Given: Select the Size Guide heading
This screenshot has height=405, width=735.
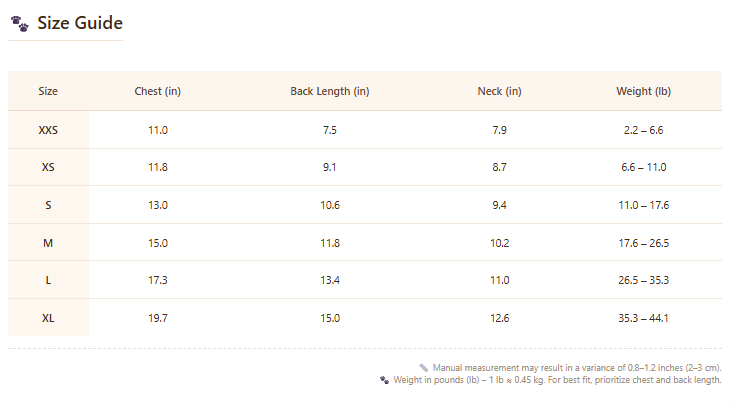Looking at the screenshot, I should (x=80, y=23).
